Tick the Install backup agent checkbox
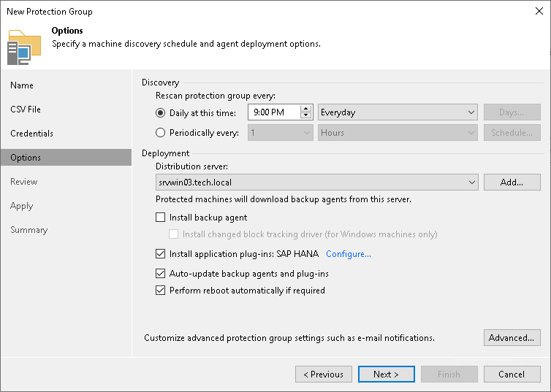 (160, 218)
